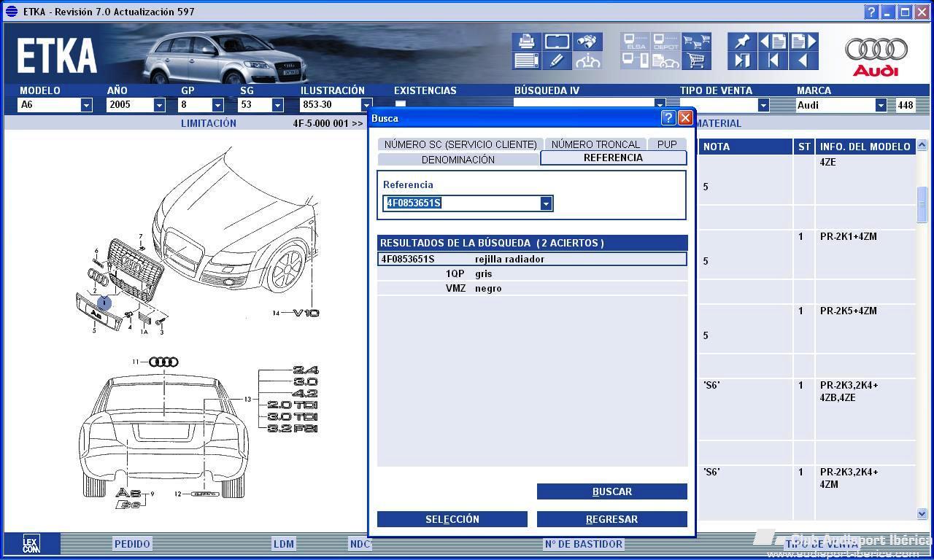Viewport: 934px width, 560px height.
Task: Click the DEPOT connection icon
Action: (665, 42)
